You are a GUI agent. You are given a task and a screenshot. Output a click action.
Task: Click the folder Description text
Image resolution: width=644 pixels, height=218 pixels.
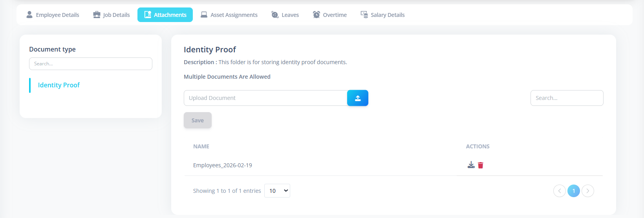pyautogui.click(x=265, y=62)
